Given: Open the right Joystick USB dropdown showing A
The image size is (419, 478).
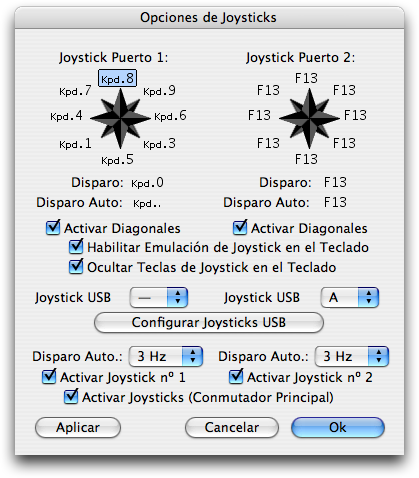Looking at the screenshot, I should coord(350,297).
